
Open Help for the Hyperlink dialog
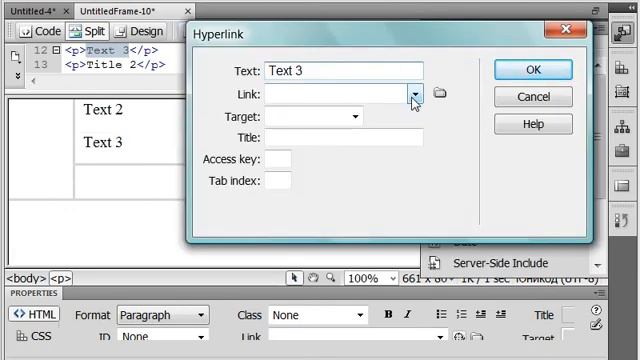[533, 124]
